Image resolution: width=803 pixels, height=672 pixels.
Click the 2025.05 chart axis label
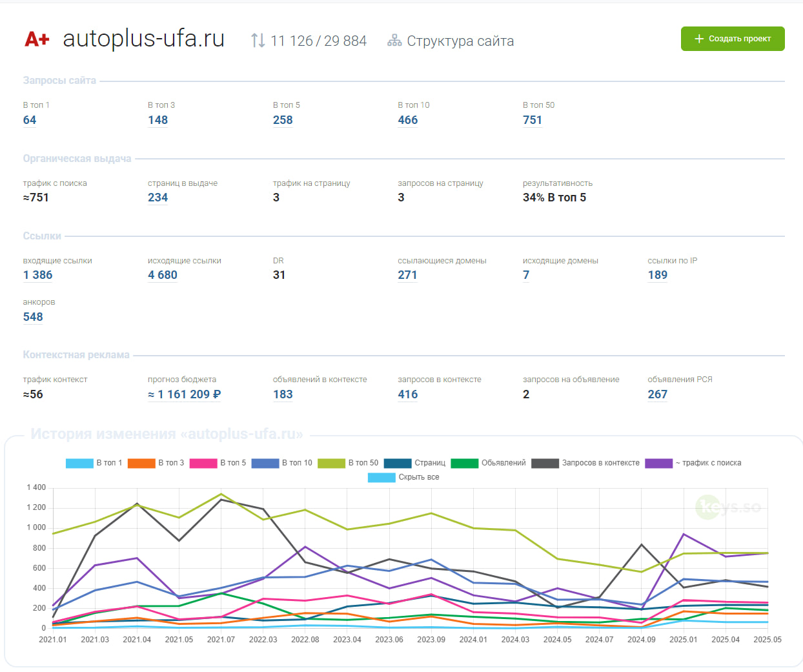coord(767,640)
